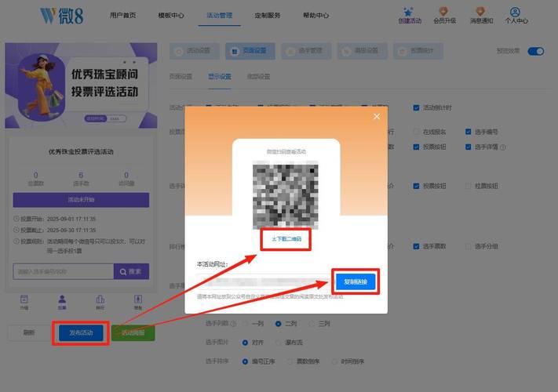Image resolution: width=558 pixels, height=392 pixels.
Task: Enable 选手分组 checkbox
Action: pyautogui.click(x=469, y=246)
